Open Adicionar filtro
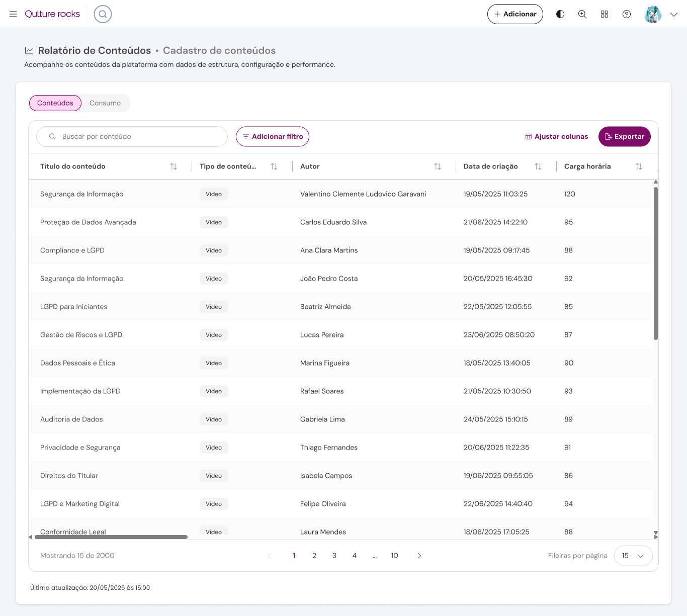 click(273, 136)
